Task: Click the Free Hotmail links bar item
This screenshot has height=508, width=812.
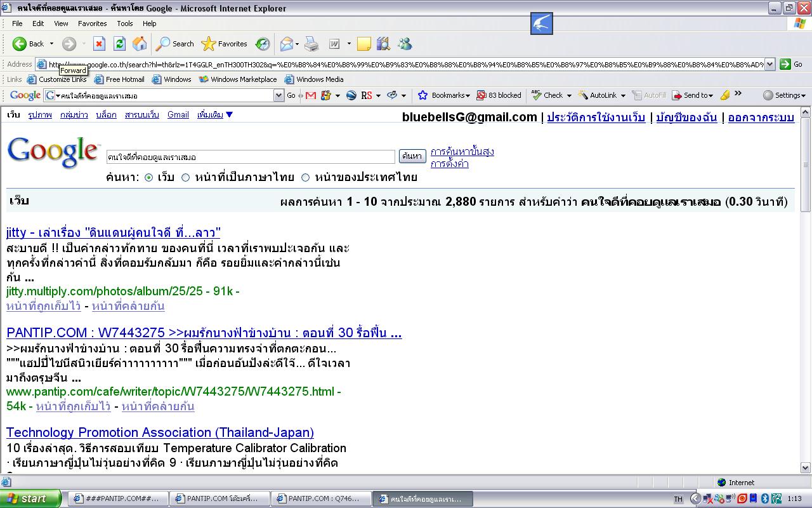Action: click(x=119, y=79)
